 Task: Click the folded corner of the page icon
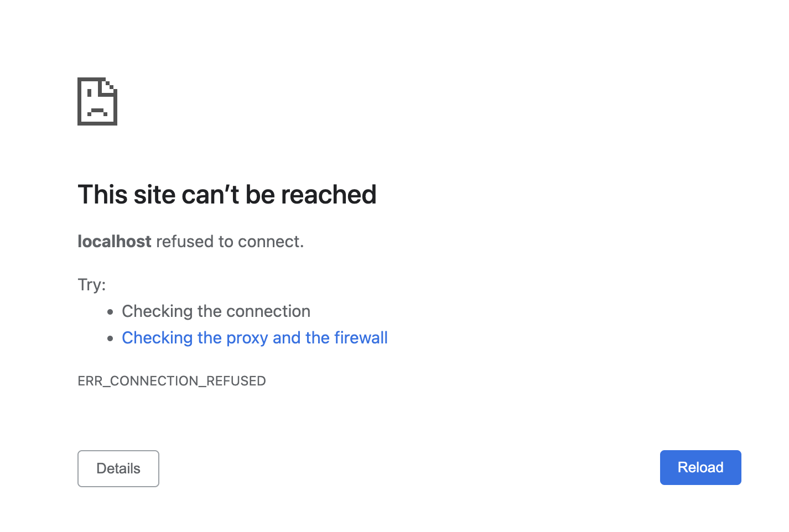tap(111, 86)
